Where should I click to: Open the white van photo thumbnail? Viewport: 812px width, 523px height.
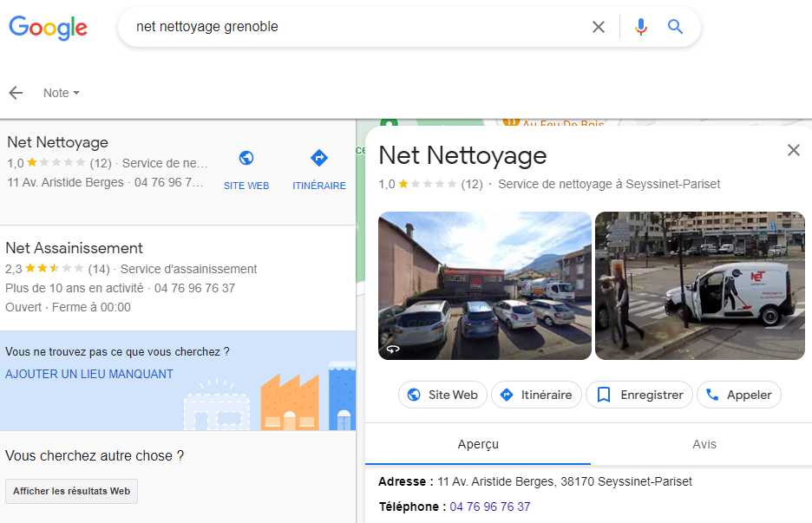(699, 285)
